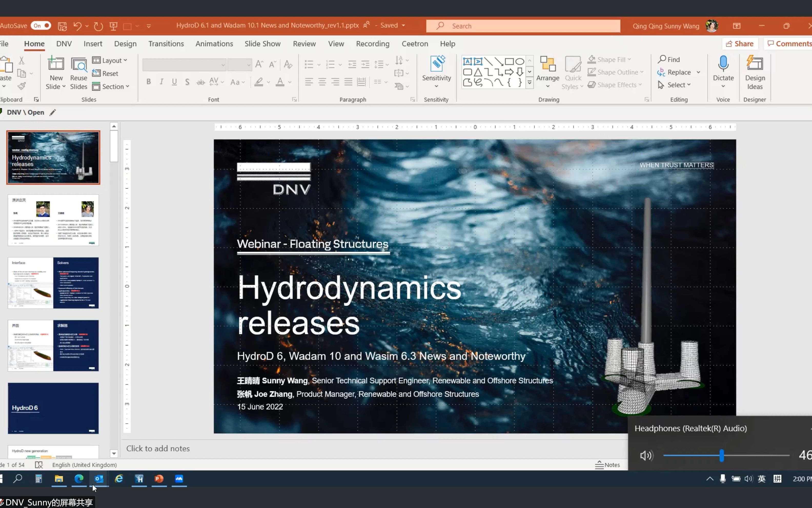
Task: Click the spell check icon in status bar
Action: 39,465
